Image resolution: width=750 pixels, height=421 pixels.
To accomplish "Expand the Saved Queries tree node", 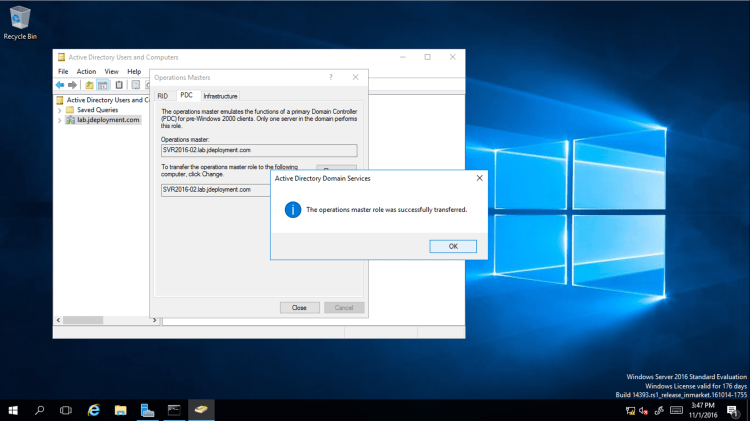I will coord(59,110).
